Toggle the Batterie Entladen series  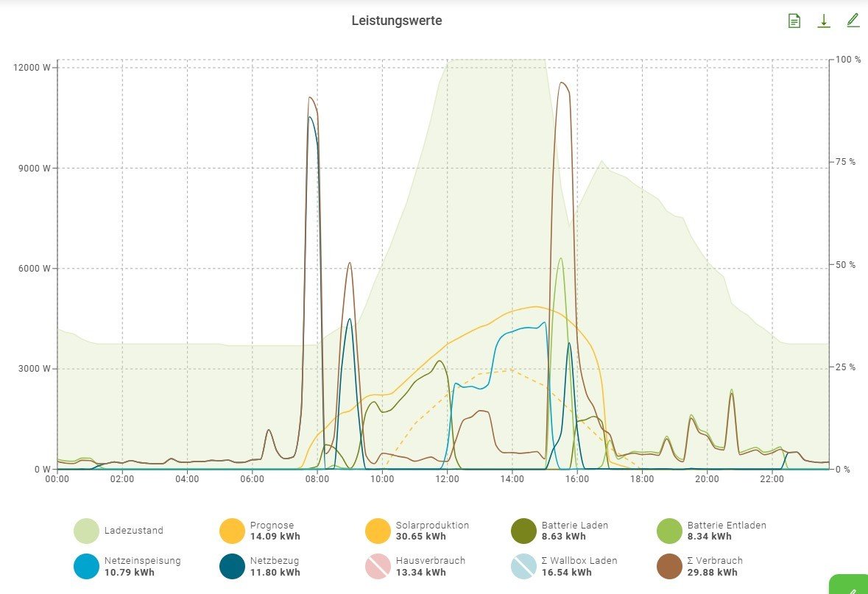669,531
